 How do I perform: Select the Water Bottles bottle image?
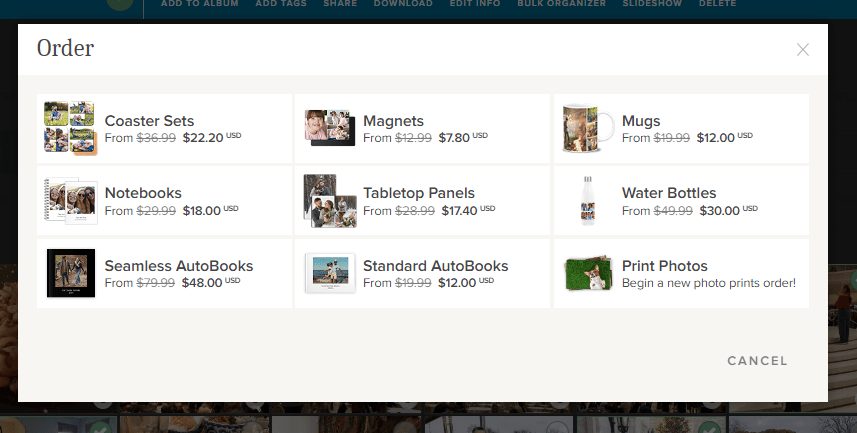coord(586,201)
